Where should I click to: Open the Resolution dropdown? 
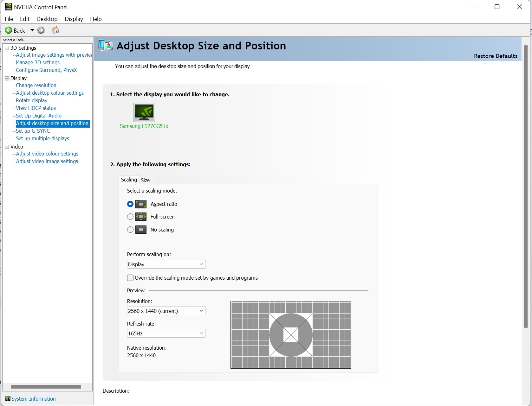click(166, 311)
